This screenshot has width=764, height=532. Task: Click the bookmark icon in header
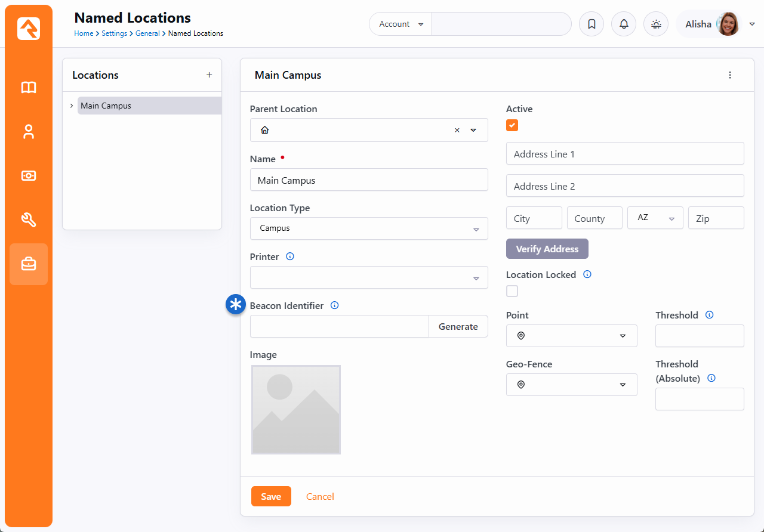[x=592, y=24]
